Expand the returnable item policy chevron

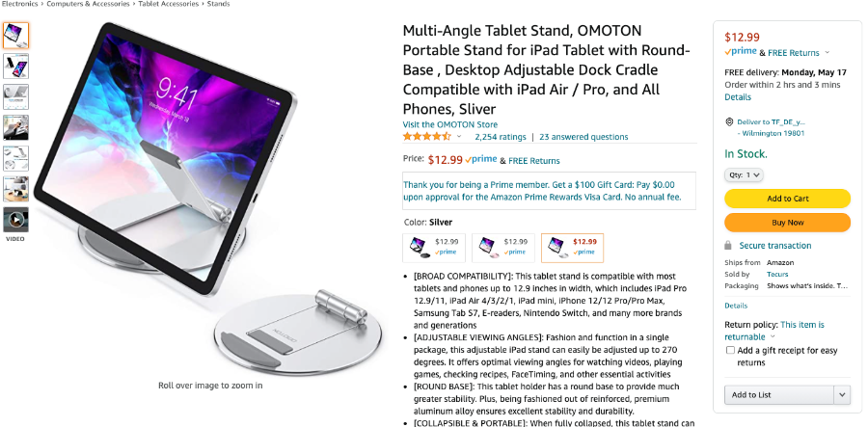pyautogui.click(x=773, y=336)
